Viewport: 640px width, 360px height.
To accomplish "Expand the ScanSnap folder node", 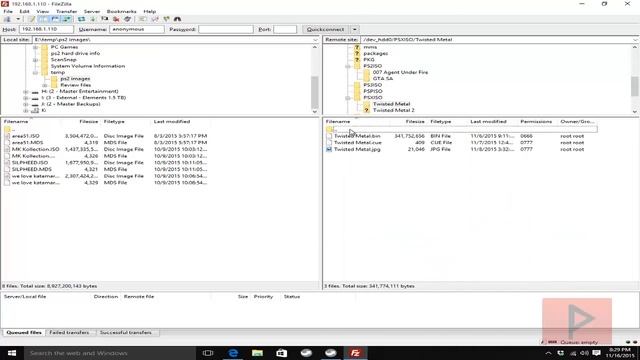I will [36, 60].
